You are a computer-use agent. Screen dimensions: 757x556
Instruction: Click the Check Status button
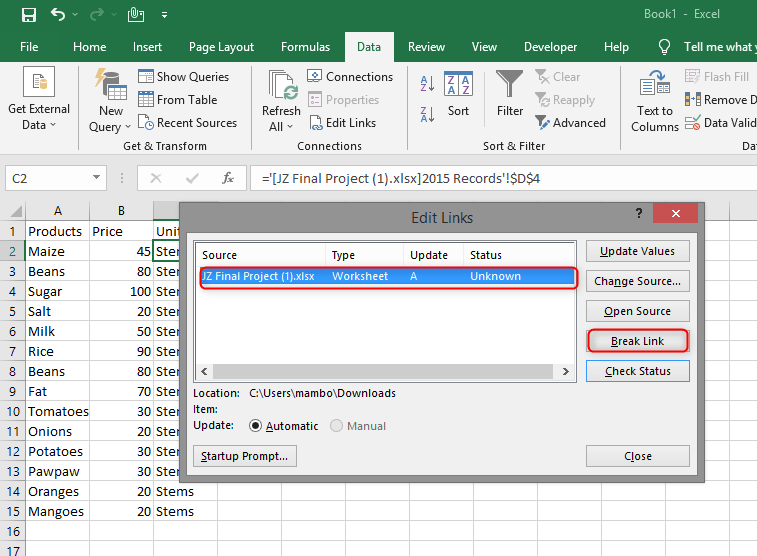click(x=637, y=371)
